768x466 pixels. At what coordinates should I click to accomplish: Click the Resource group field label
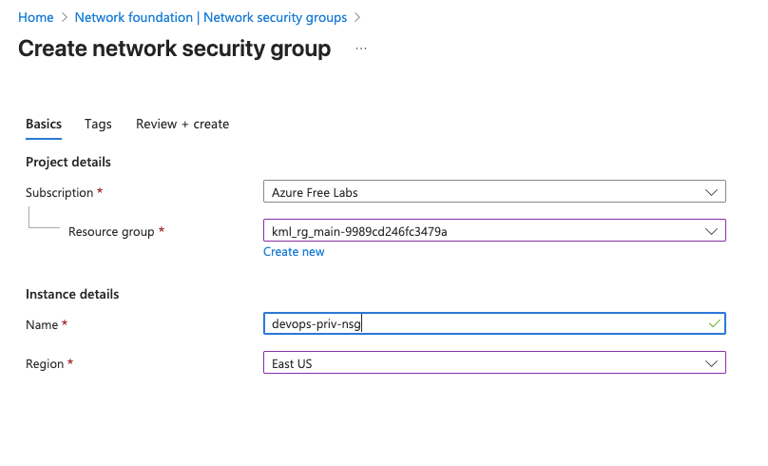(x=111, y=232)
